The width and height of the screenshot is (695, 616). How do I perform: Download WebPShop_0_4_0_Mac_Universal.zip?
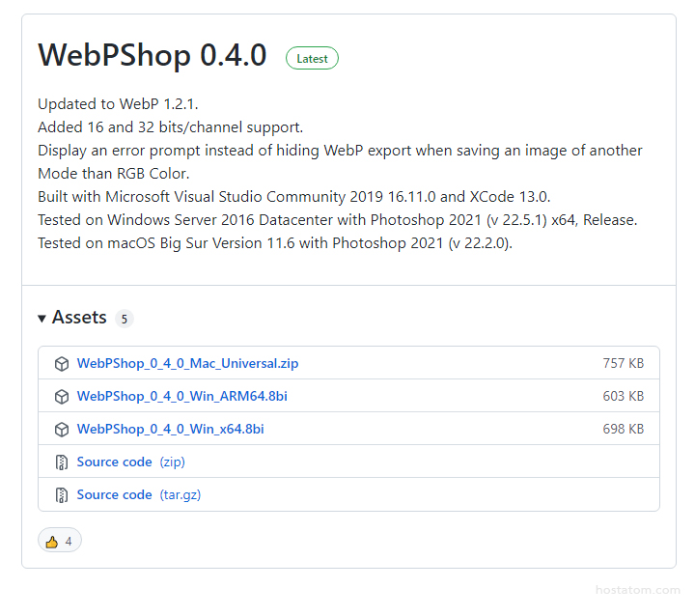(x=187, y=364)
